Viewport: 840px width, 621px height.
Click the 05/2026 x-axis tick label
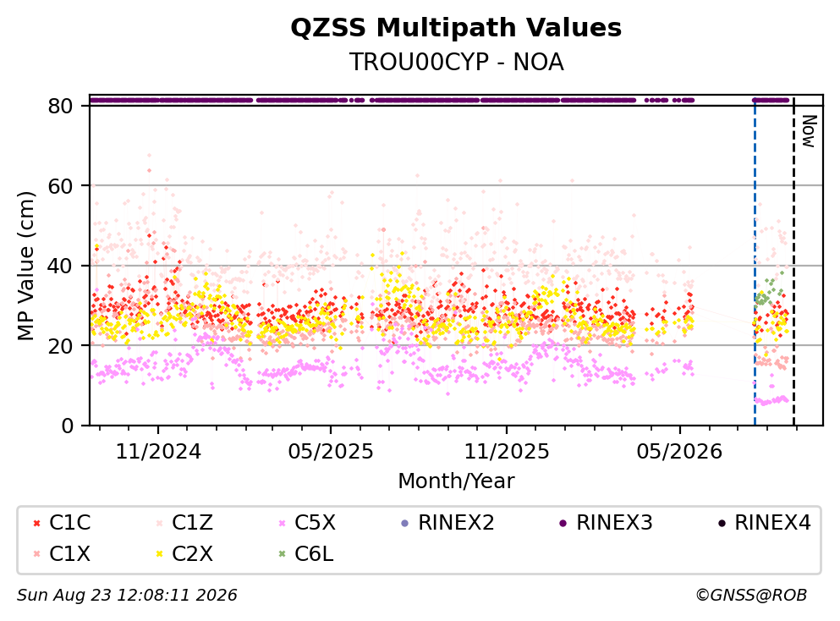click(x=679, y=452)
